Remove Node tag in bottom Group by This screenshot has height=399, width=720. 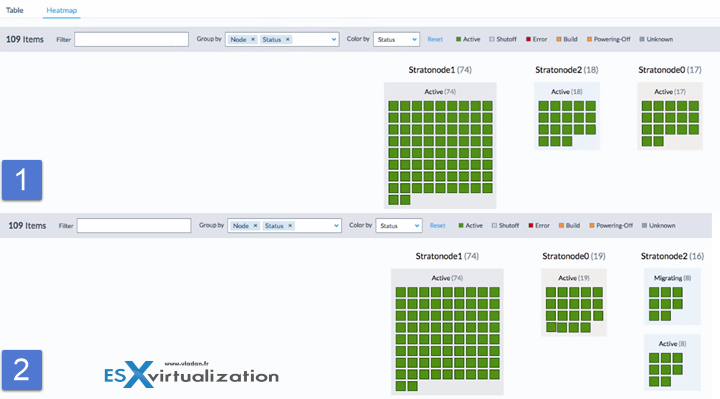coord(255,226)
